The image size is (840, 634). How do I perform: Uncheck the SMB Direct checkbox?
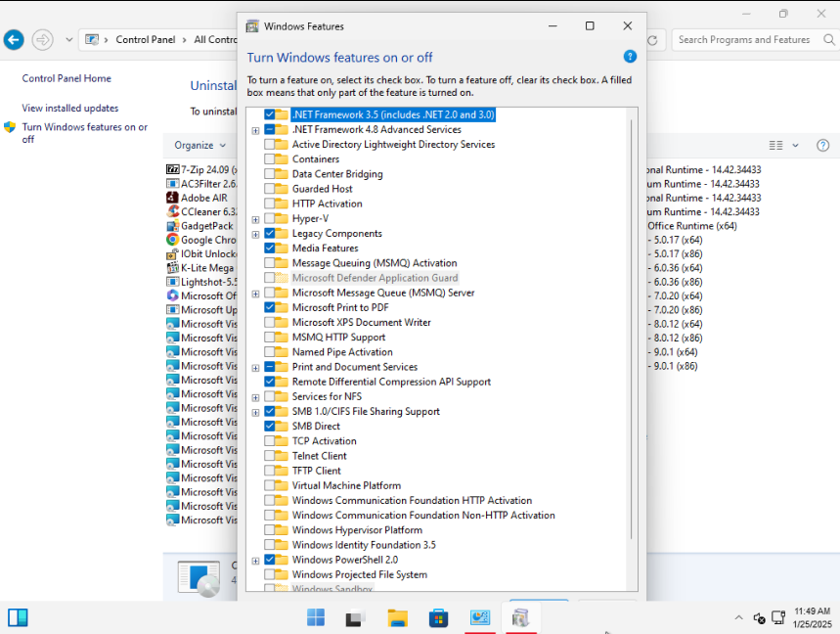(x=270, y=426)
